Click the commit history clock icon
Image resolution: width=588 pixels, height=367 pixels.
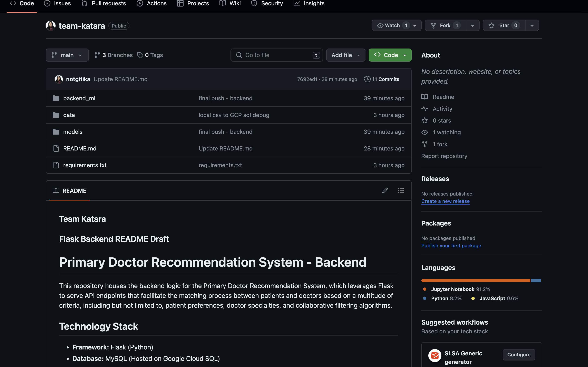(x=367, y=79)
